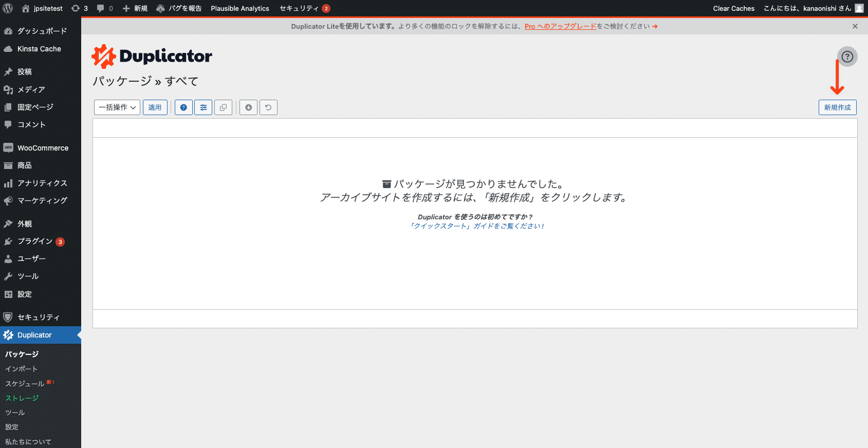Select インポート under Duplicator submenu
This screenshot has width=868, height=448.
[x=21, y=369]
